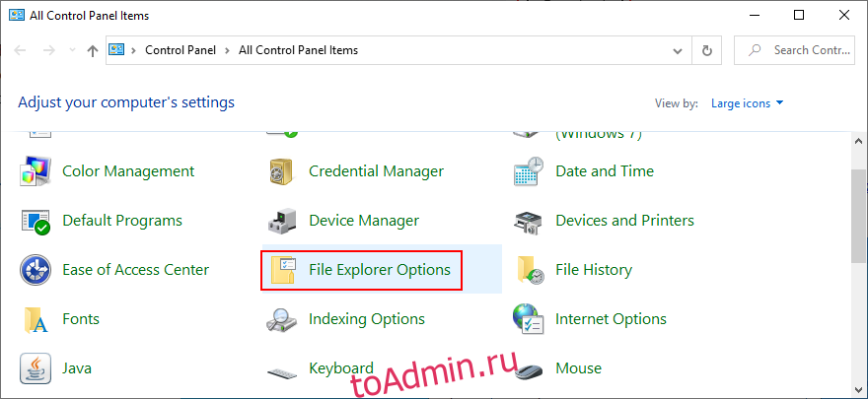868x399 pixels.
Task: Expand the address bar history dropdown
Action: click(x=678, y=50)
